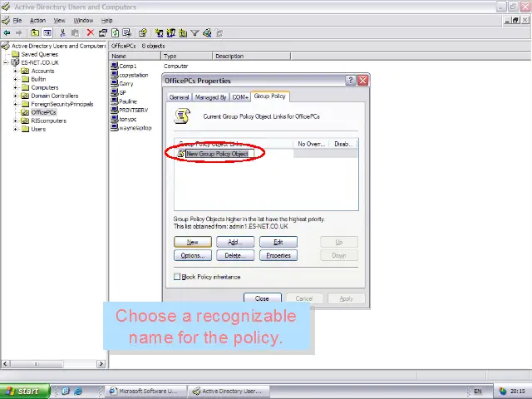Click the Cut scissors toolbar icon
The height and width of the screenshot is (399, 532).
(62, 33)
